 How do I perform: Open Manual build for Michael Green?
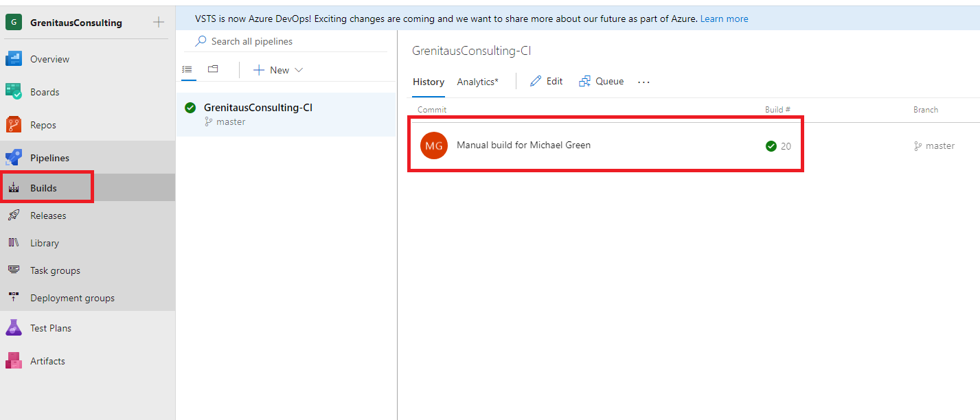click(523, 145)
